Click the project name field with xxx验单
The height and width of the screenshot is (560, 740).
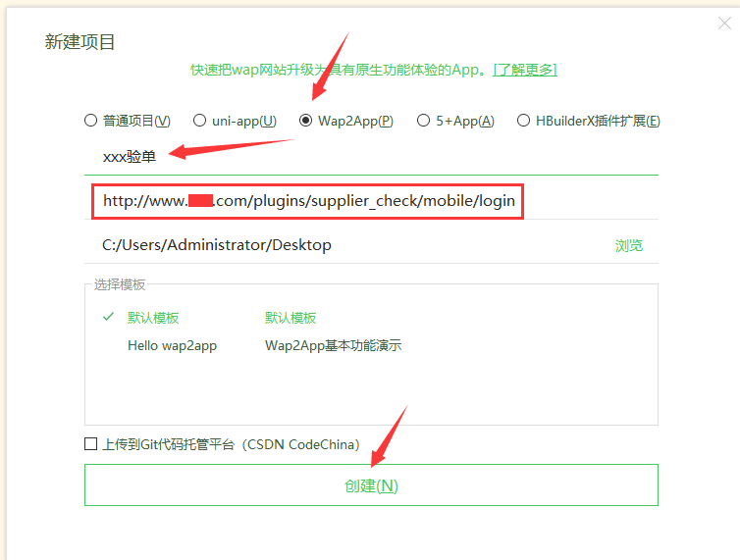click(x=371, y=157)
